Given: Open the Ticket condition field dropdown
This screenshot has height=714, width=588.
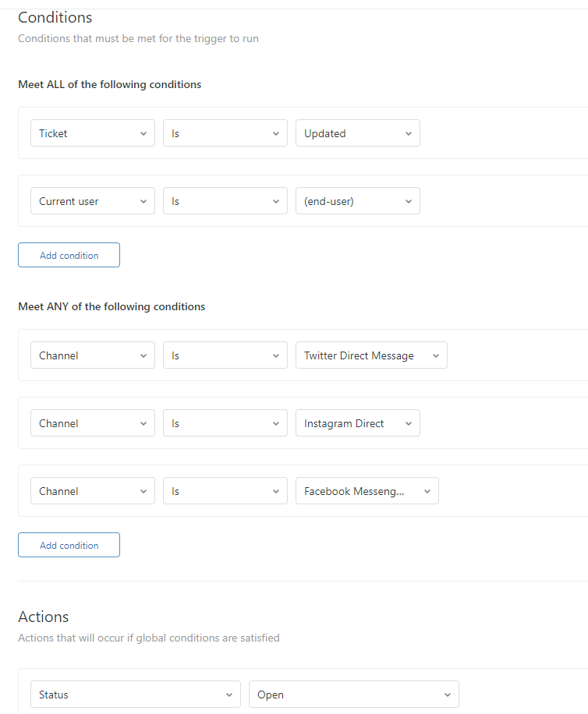Looking at the screenshot, I should coord(92,133).
